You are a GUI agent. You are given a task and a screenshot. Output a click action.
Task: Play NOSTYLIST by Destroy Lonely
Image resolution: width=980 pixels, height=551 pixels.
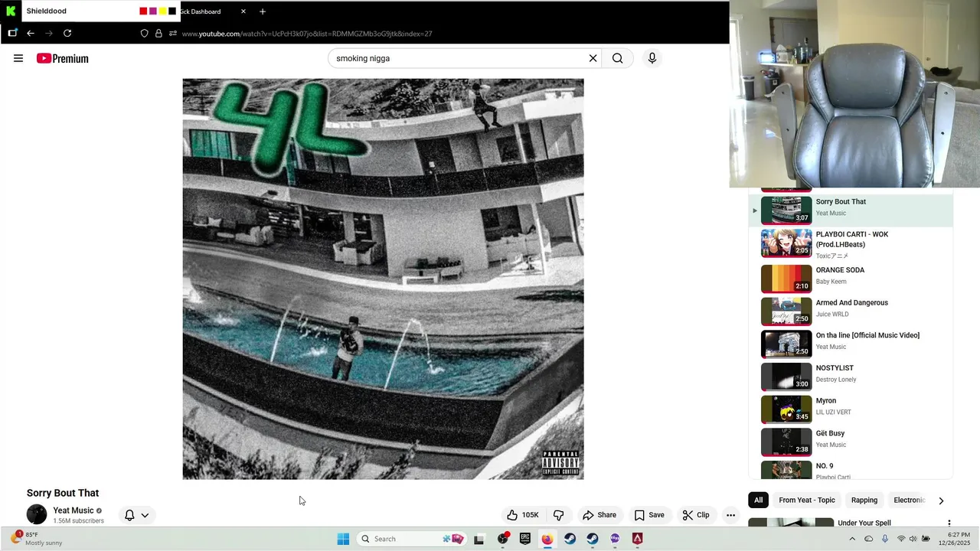851,376
